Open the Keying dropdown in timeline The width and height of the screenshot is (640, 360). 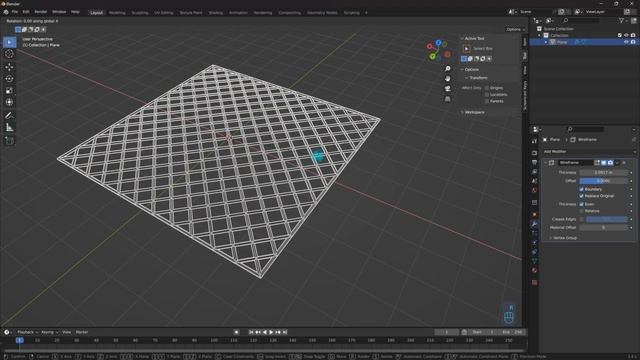click(x=50, y=332)
